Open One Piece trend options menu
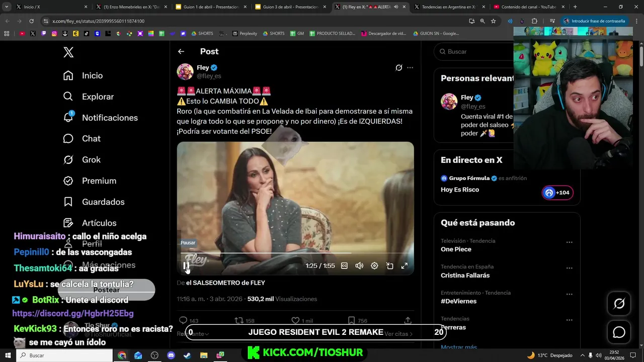Screen dimensions: 644x362 click(x=569, y=242)
